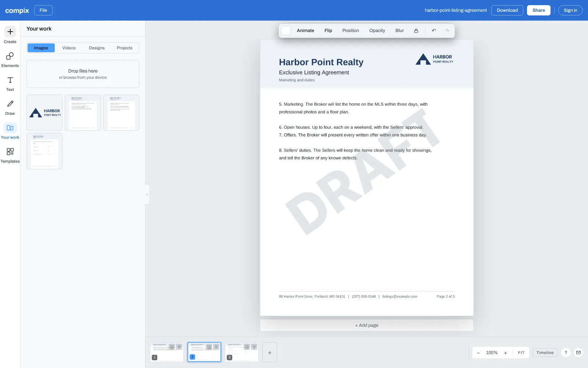Click the 100% zoom level value
Viewport: 588px width, 368px height.
[492, 353]
